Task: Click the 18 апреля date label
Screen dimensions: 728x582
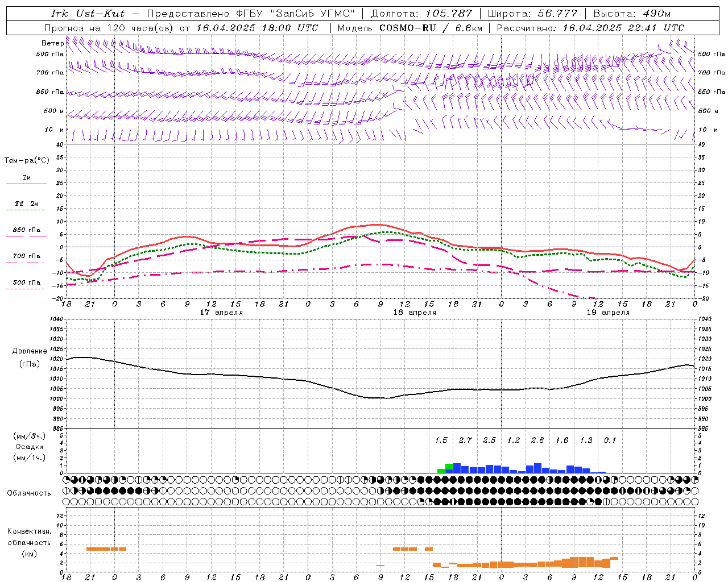Action: (415, 312)
